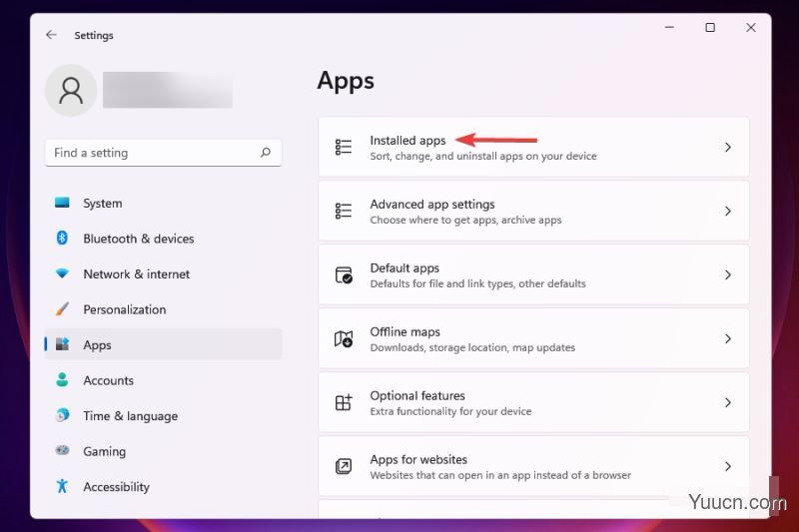The width and height of the screenshot is (799, 532).
Task: Click the Installed apps list icon
Action: click(344, 147)
